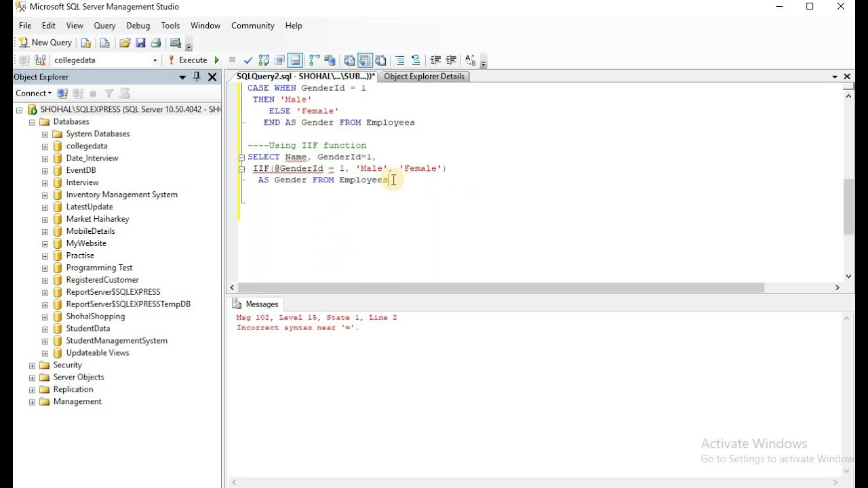868x488 pixels.
Task: Open the collegedata database dropdown
Action: tap(155, 60)
